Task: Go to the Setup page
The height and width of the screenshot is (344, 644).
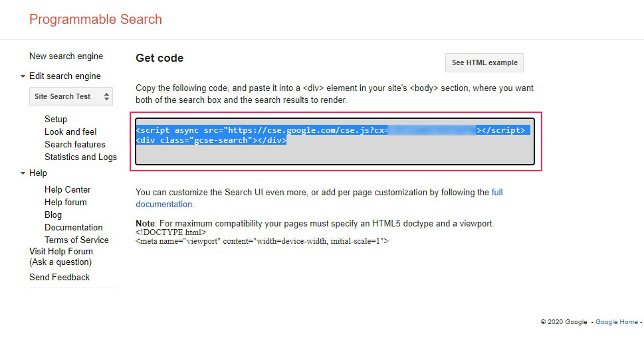Action: click(x=56, y=119)
